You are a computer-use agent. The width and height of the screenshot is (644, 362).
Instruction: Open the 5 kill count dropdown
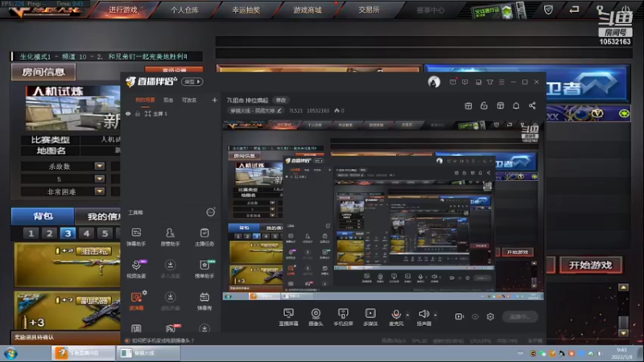pos(99,179)
